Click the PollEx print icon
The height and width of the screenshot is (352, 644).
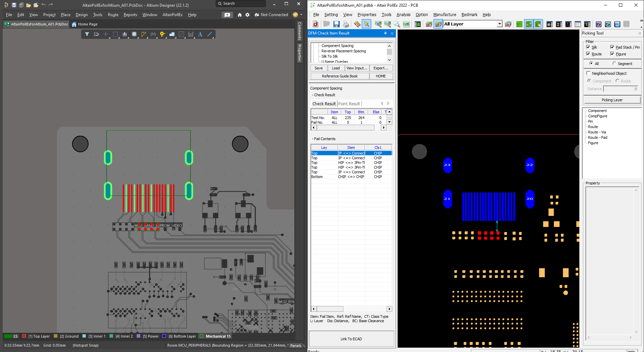click(x=346, y=24)
